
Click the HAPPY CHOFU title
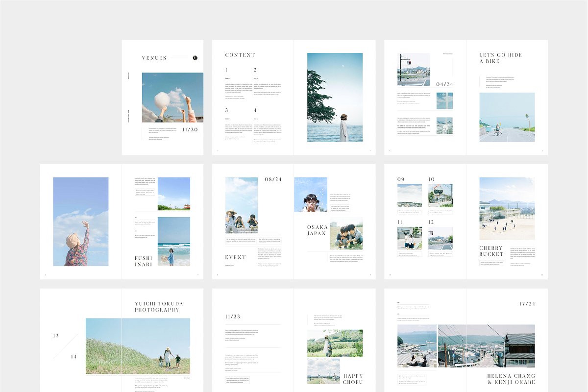[x=353, y=379]
